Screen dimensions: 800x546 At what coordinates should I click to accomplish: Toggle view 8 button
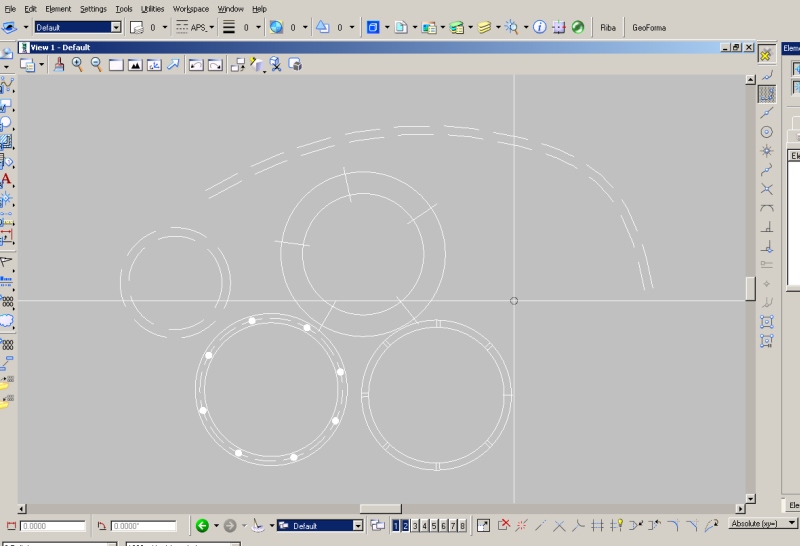(x=462, y=526)
